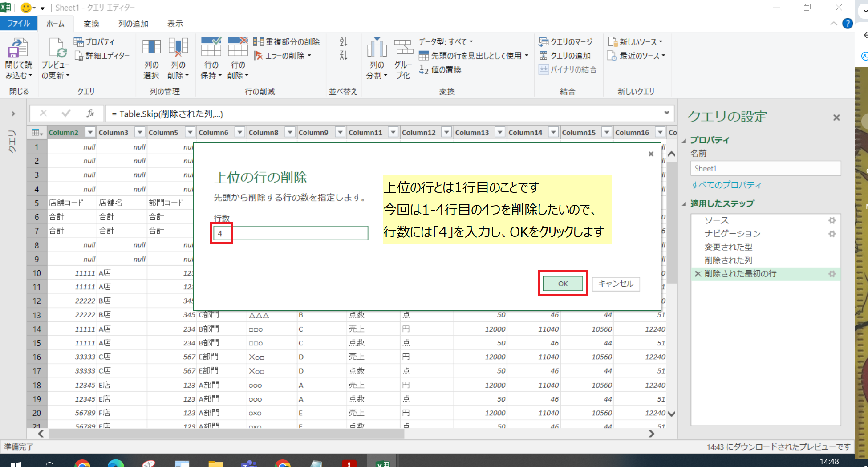Delete the 削除された最初の行 step via its X
868x467 pixels.
[x=697, y=274]
